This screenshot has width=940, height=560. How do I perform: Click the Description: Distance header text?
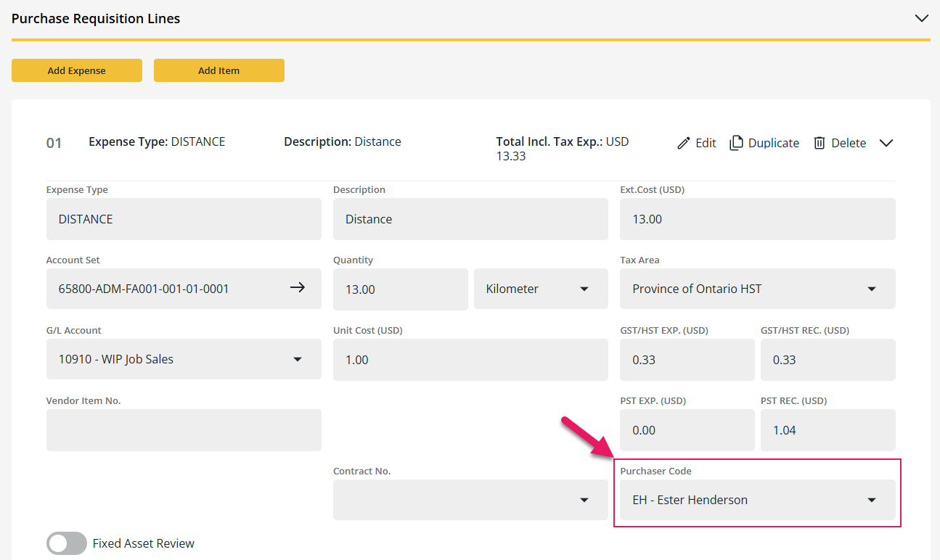pyautogui.click(x=343, y=141)
